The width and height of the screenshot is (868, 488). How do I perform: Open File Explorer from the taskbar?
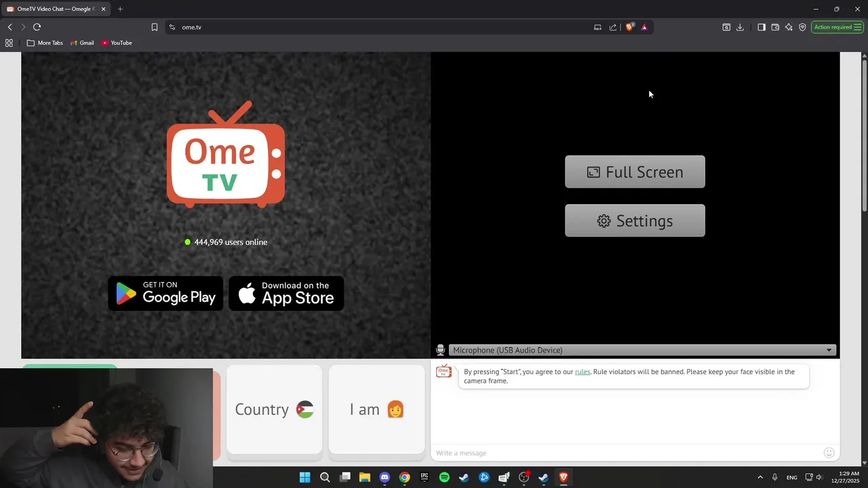click(365, 477)
